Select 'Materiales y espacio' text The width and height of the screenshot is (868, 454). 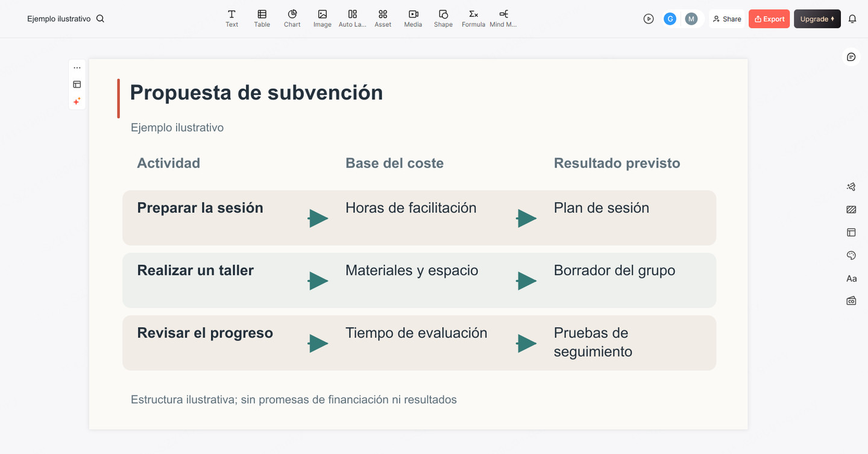coord(412,271)
